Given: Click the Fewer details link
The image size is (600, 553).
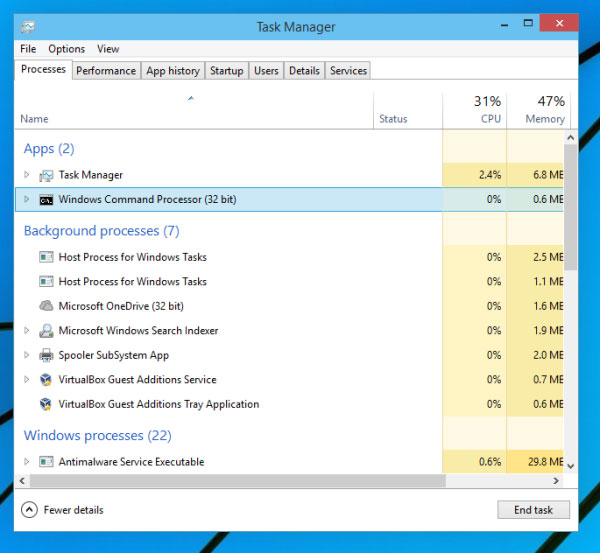Looking at the screenshot, I should (73, 510).
